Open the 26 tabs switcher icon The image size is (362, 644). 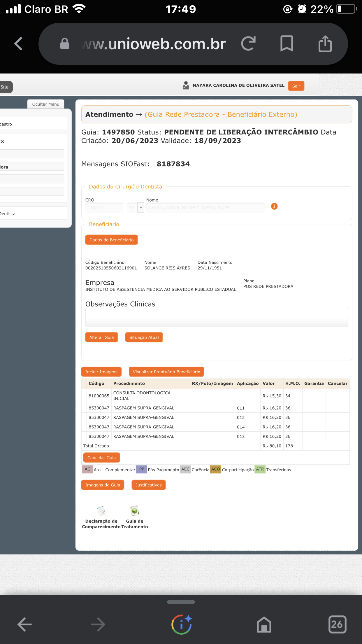click(x=337, y=624)
